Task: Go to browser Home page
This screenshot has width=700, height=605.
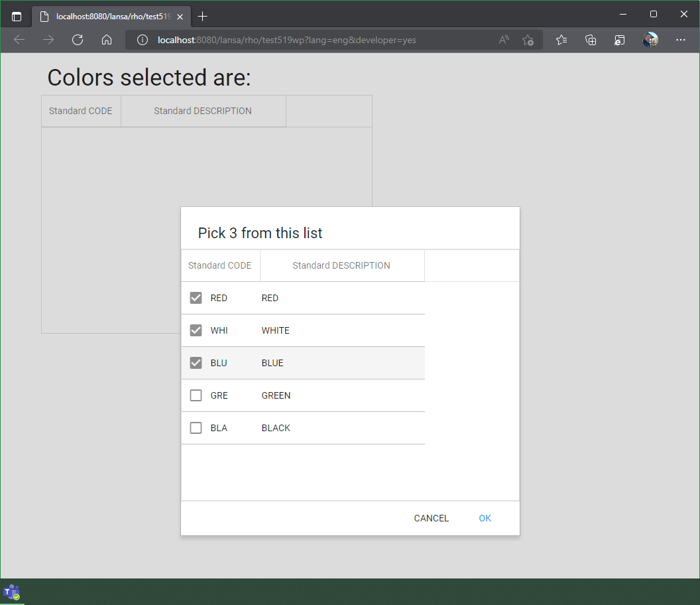Action: coord(107,40)
